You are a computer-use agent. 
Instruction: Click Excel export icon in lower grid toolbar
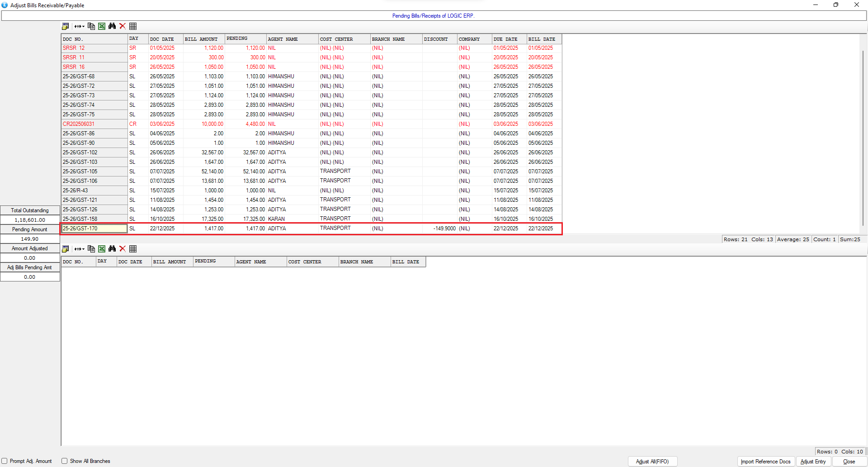102,249
